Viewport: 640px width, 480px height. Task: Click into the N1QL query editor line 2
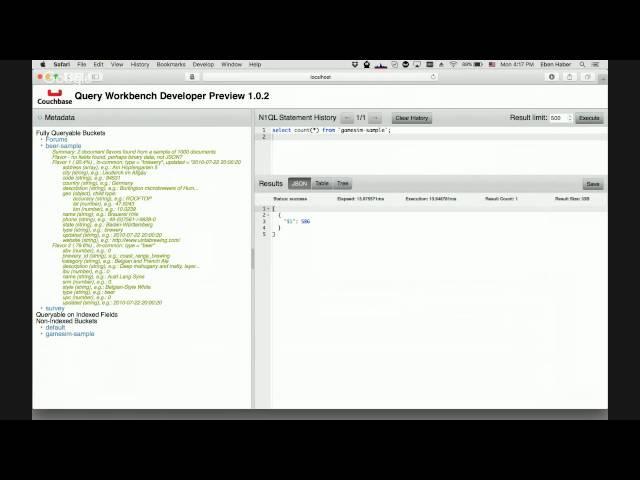(x=437, y=137)
